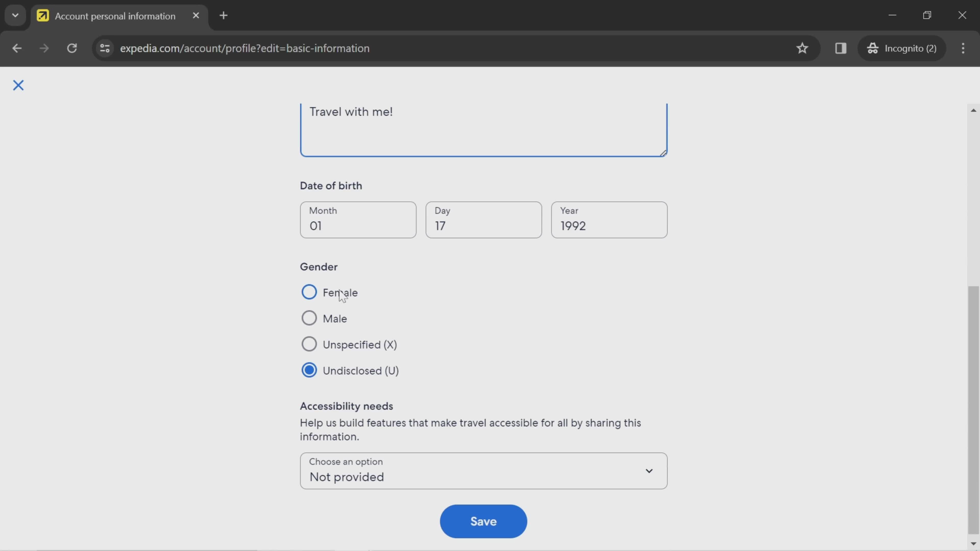Click the close/X button top left
The height and width of the screenshot is (551, 980).
18,85
